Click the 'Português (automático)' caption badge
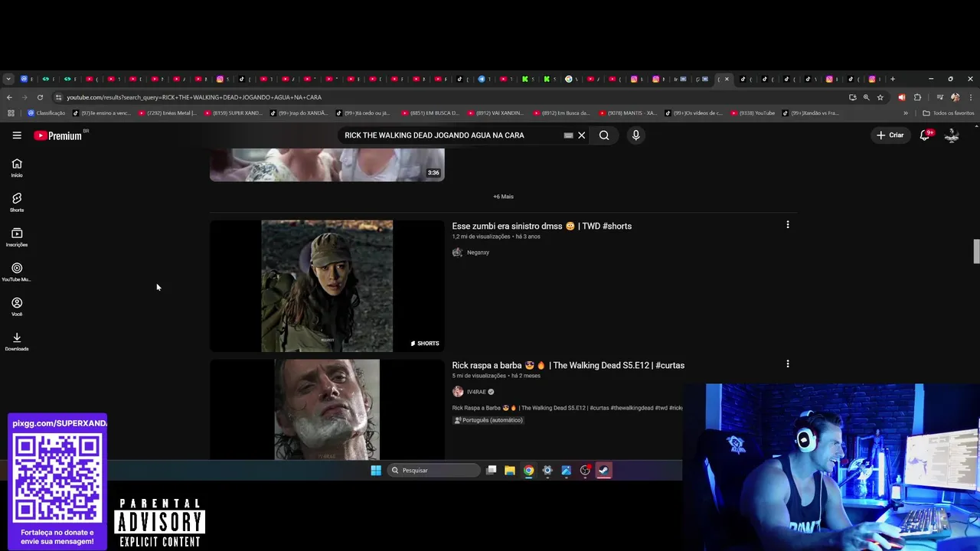The height and width of the screenshot is (551, 980). click(x=488, y=420)
